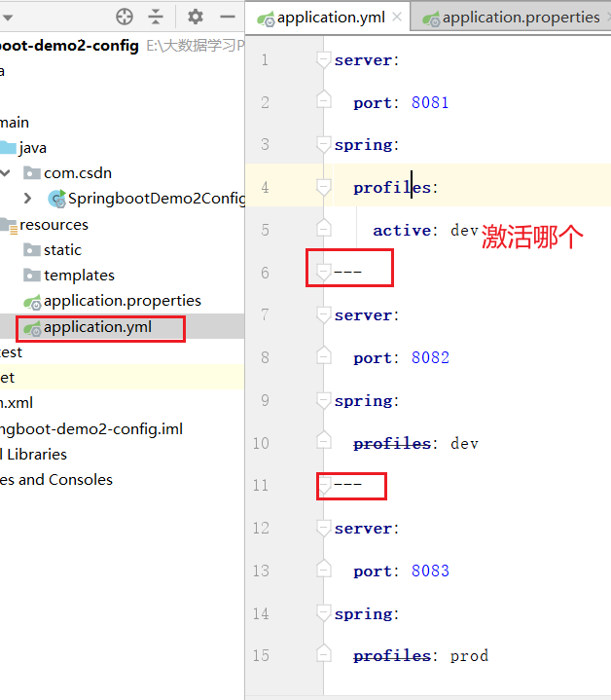
Task: Click the port value 8083
Action: click(430, 571)
